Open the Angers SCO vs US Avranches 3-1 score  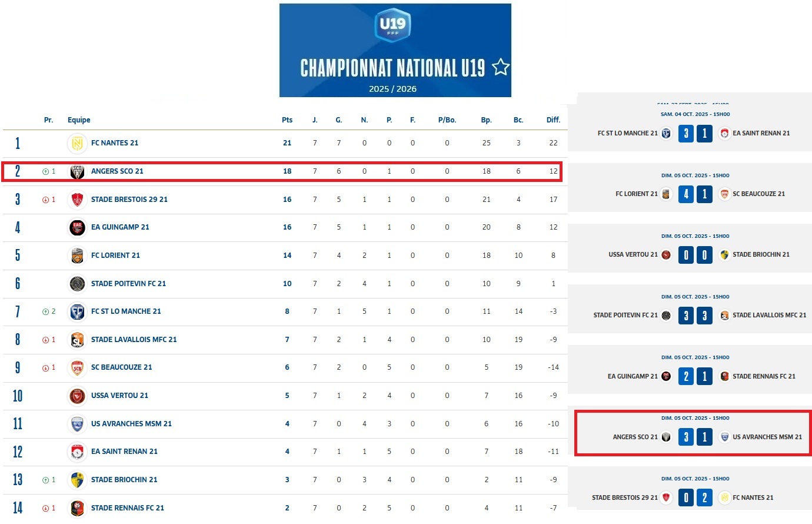[695, 437]
